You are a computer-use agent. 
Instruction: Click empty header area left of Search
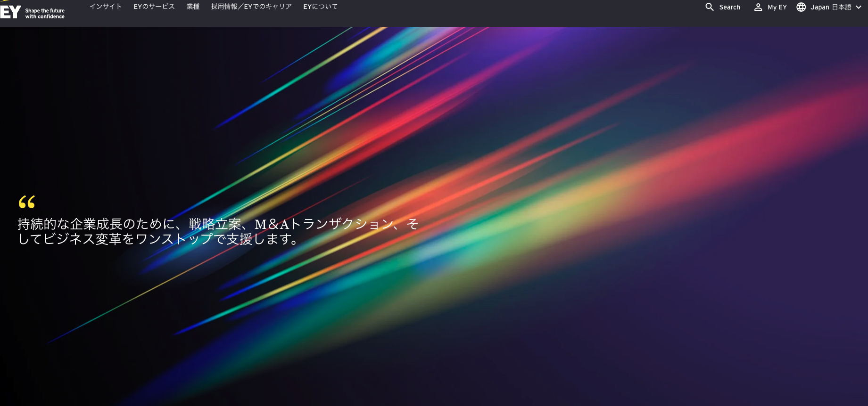(519, 13)
